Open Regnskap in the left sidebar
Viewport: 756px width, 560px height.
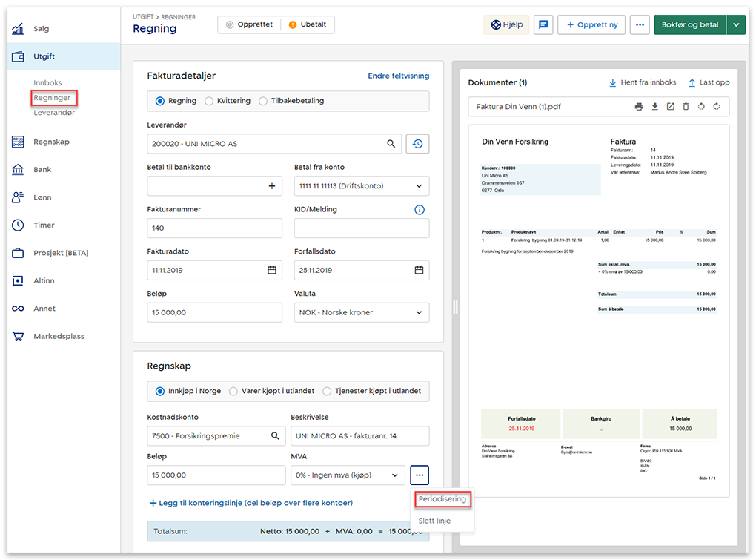coord(51,142)
